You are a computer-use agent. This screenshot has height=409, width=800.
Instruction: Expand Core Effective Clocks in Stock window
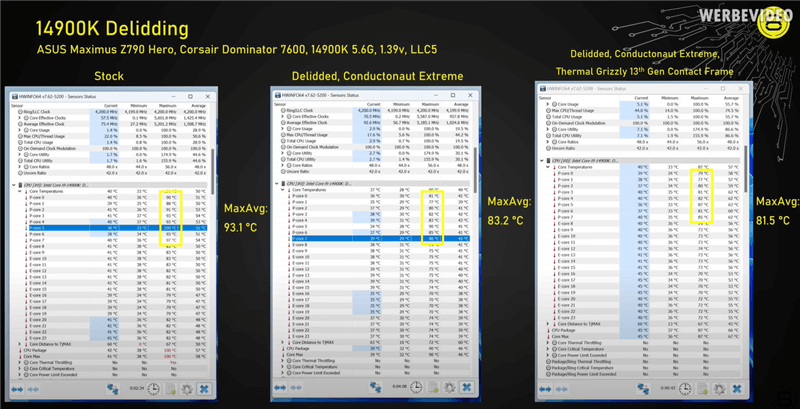point(19,117)
